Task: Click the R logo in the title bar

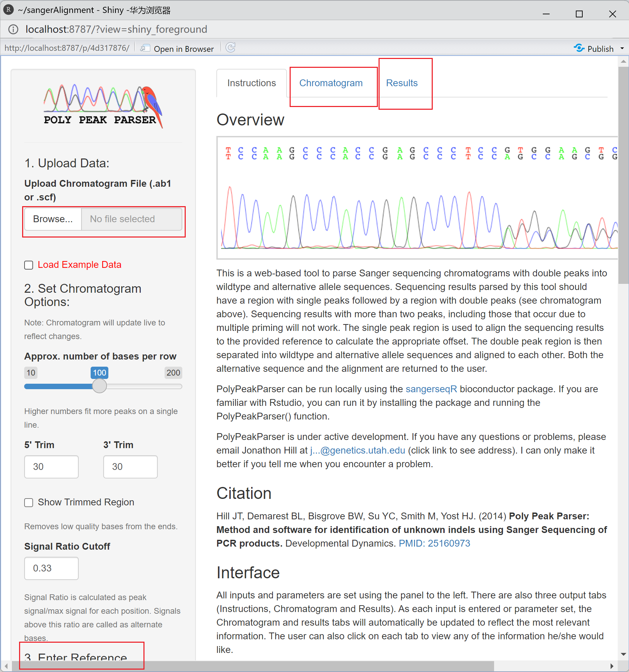Action: tap(8, 10)
